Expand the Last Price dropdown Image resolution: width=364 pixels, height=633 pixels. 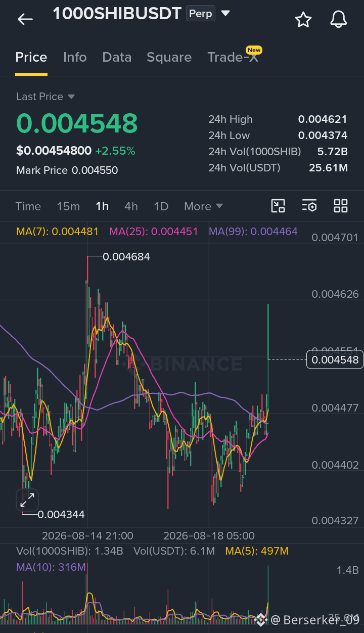tap(71, 97)
